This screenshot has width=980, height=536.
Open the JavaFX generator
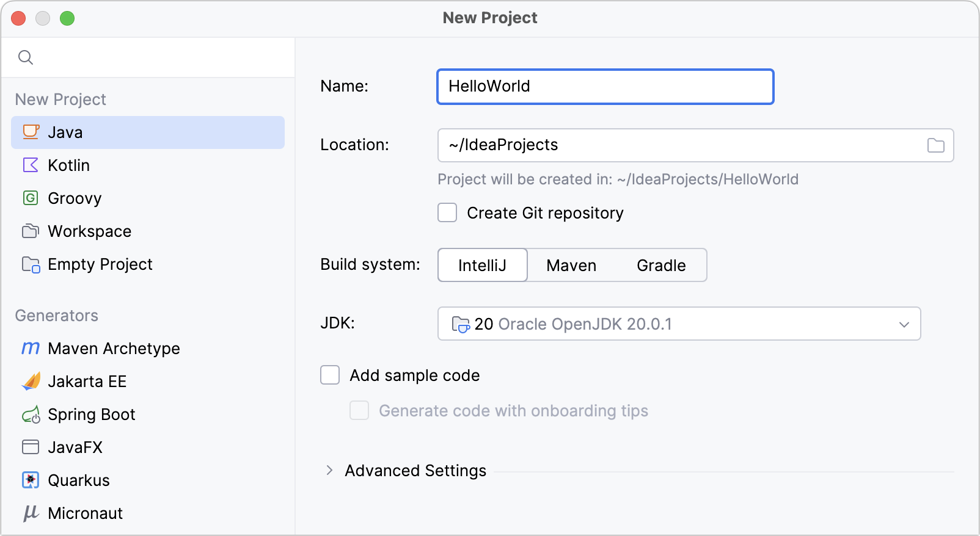(75, 447)
